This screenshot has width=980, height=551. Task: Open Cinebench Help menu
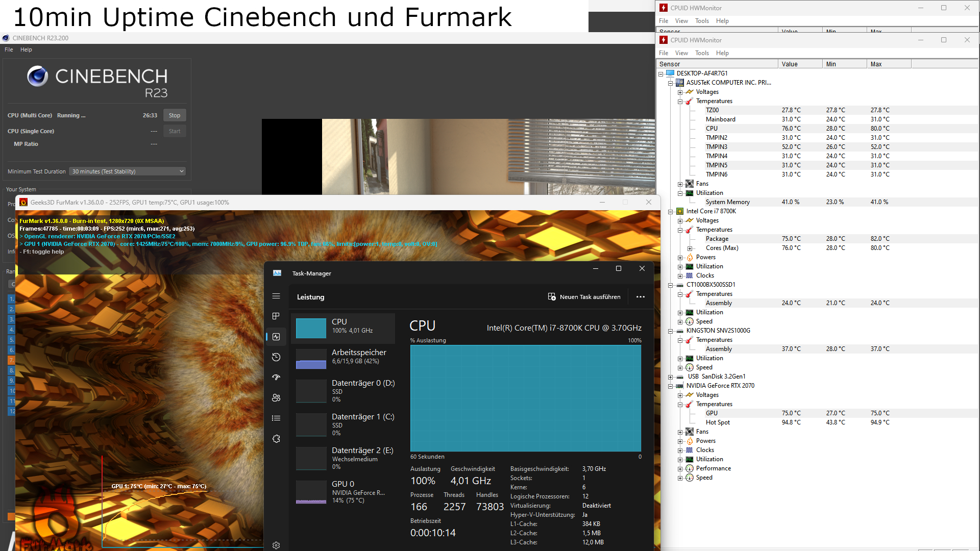26,49
